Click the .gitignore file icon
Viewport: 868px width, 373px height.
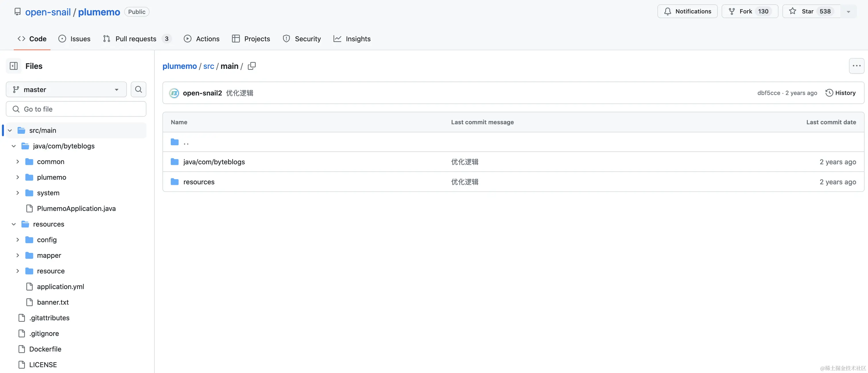[x=22, y=334]
